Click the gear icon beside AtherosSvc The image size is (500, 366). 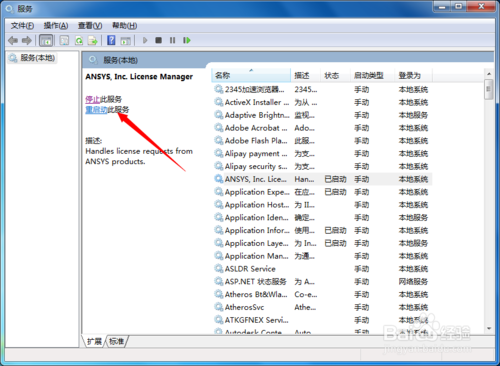pos(219,307)
